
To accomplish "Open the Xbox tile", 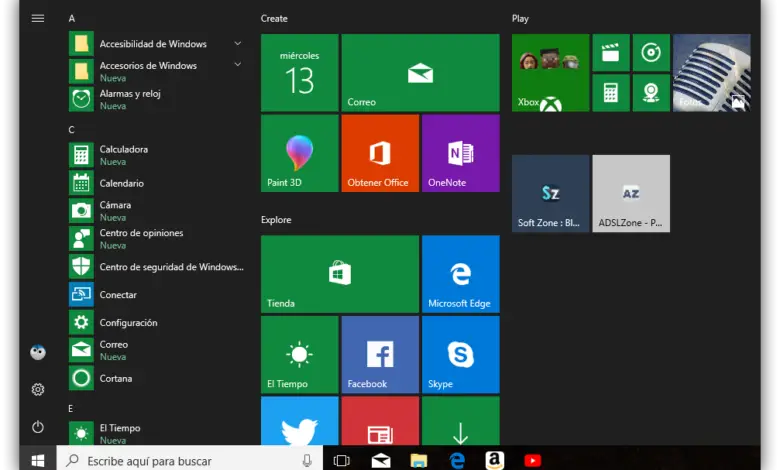I will click(551, 73).
